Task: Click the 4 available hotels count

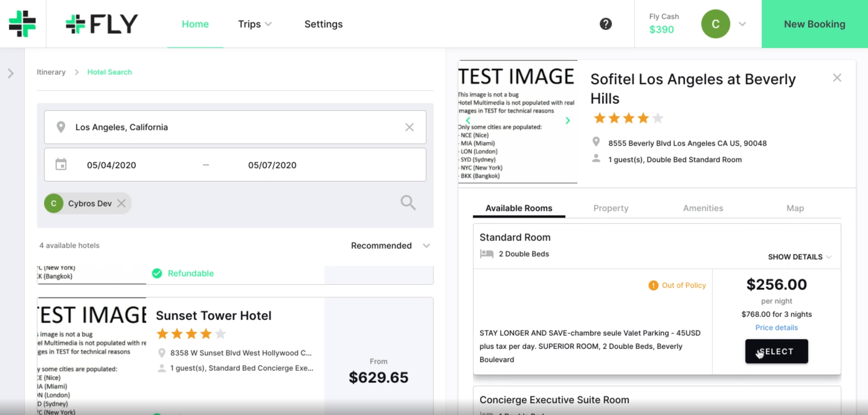Action: click(x=69, y=246)
